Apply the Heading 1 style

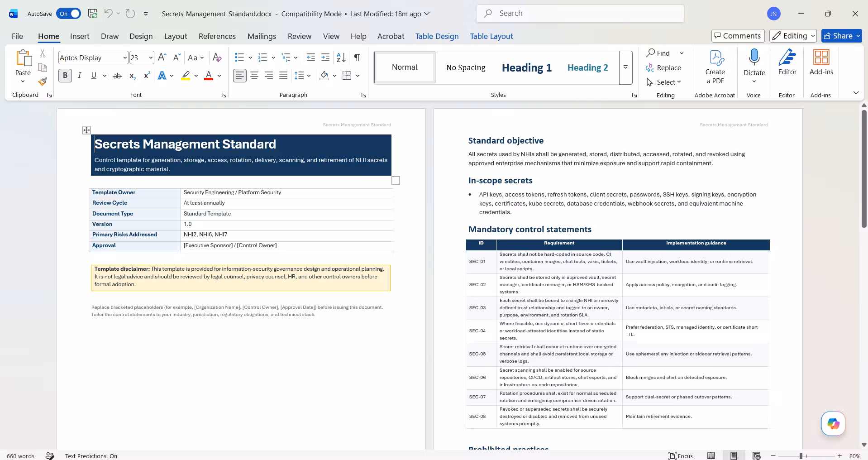[x=527, y=67]
